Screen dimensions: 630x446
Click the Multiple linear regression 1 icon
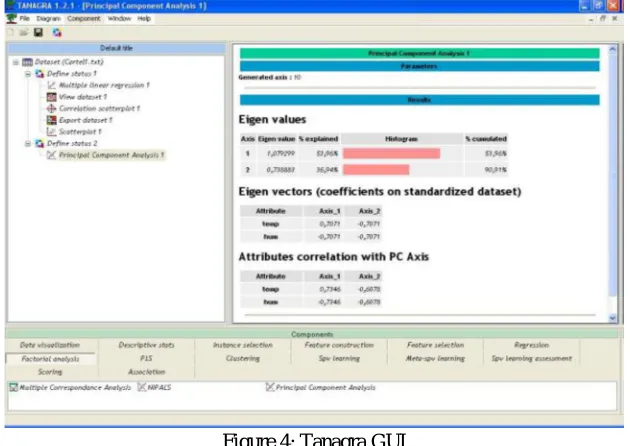coord(51,85)
